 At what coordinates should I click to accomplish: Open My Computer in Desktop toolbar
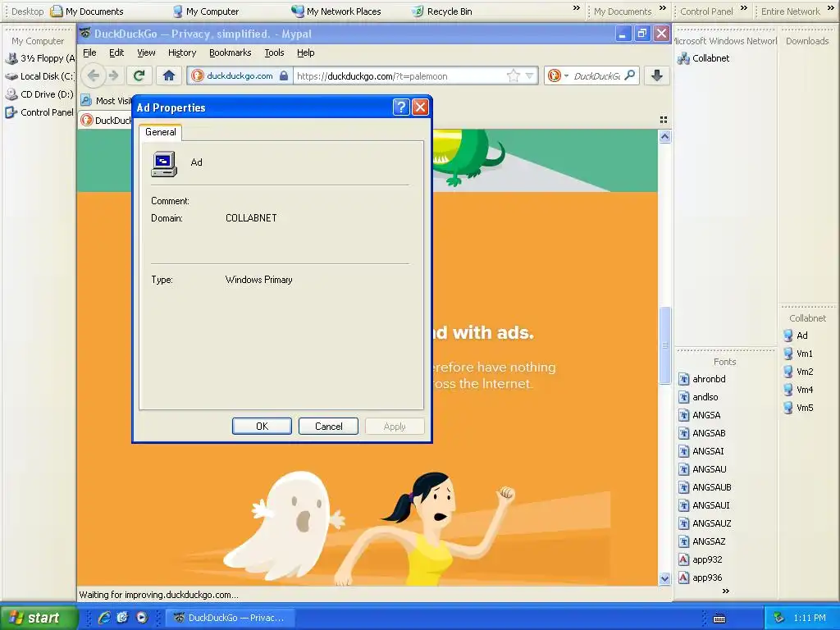206,11
